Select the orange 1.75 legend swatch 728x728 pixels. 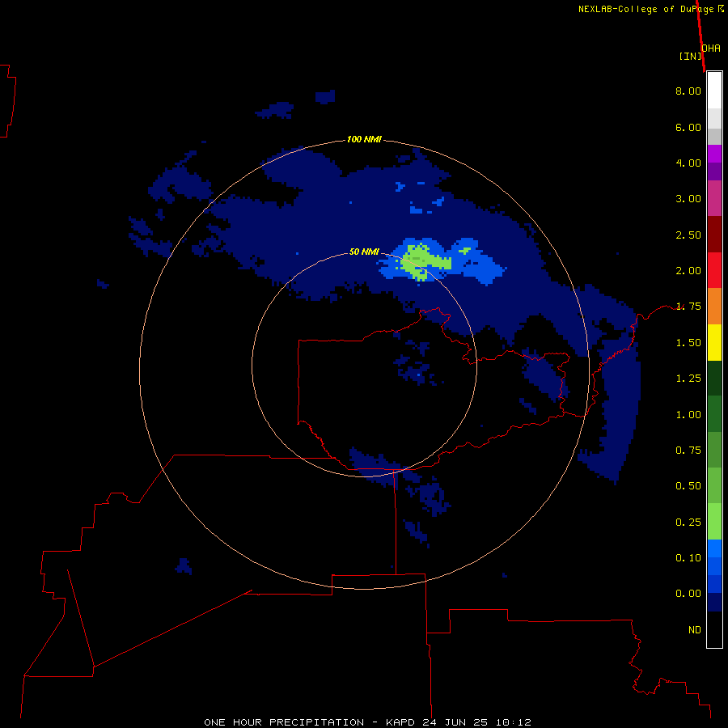click(x=714, y=307)
